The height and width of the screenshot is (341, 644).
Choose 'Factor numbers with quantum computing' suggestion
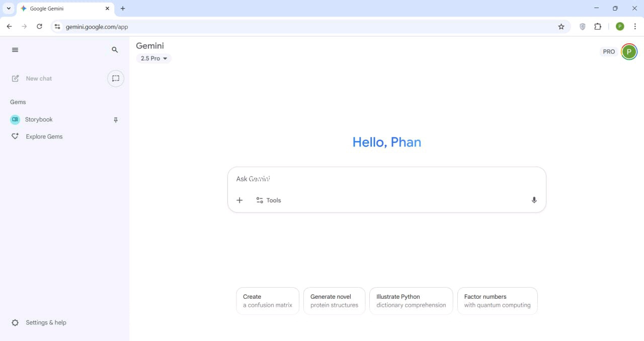point(497,301)
